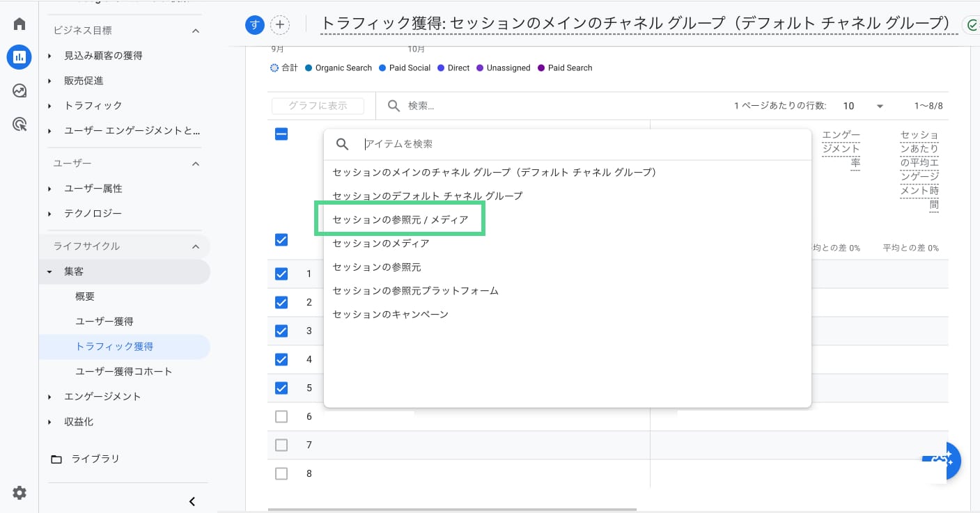Open the Explore icon in left rail
Image resolution: width=980 pixels, height=513 pixels.
[x=20, y=90]
